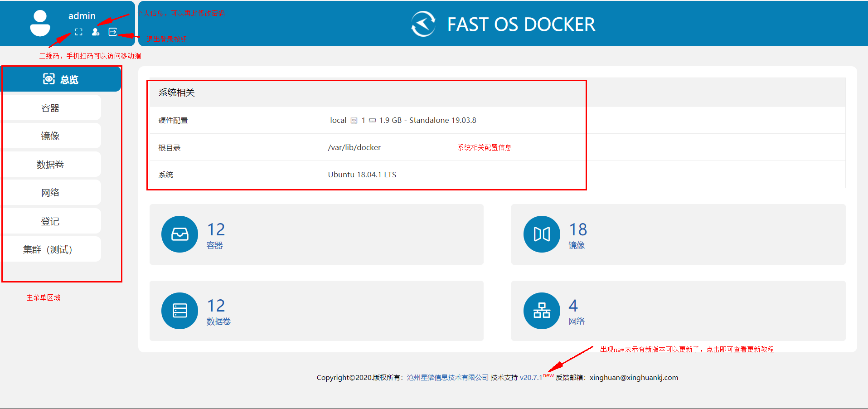The width and height of the screenshot is (868, 409).
Task: Click the images (镜像) round icon
Action: click(542, 234)
